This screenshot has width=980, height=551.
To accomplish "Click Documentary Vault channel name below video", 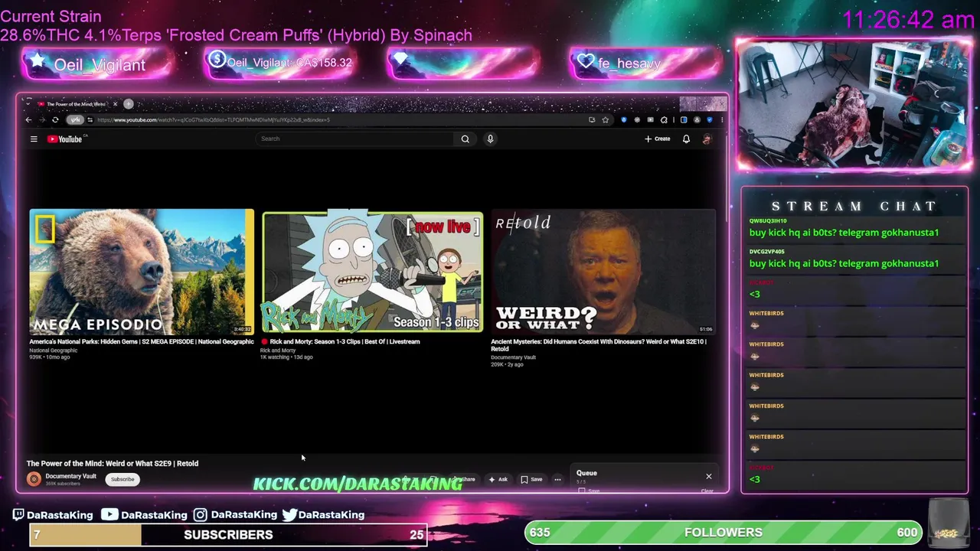I will pos(70,476).
